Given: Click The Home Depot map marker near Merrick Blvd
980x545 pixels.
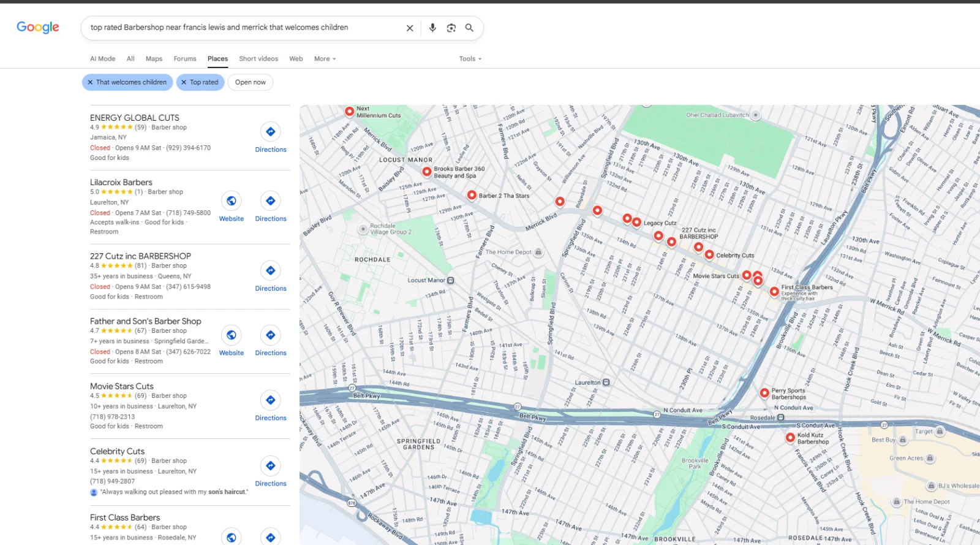Looking at the screenshot, I should coord(538,252).
